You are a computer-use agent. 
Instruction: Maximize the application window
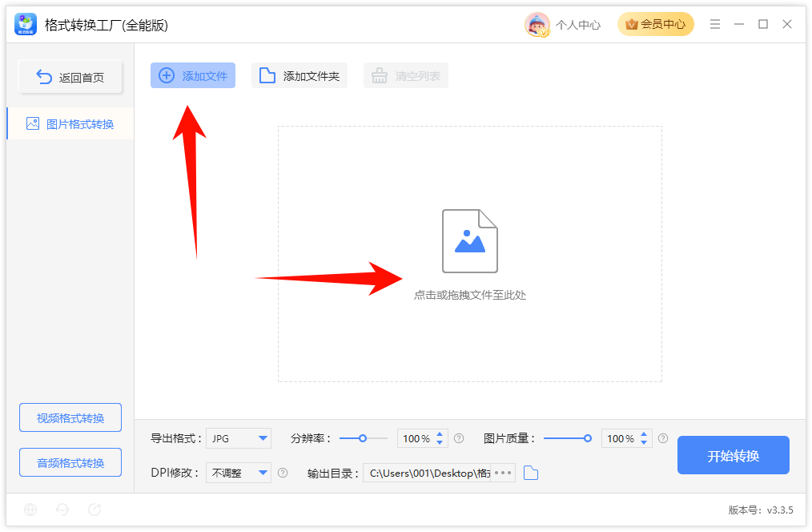[763, 24]
